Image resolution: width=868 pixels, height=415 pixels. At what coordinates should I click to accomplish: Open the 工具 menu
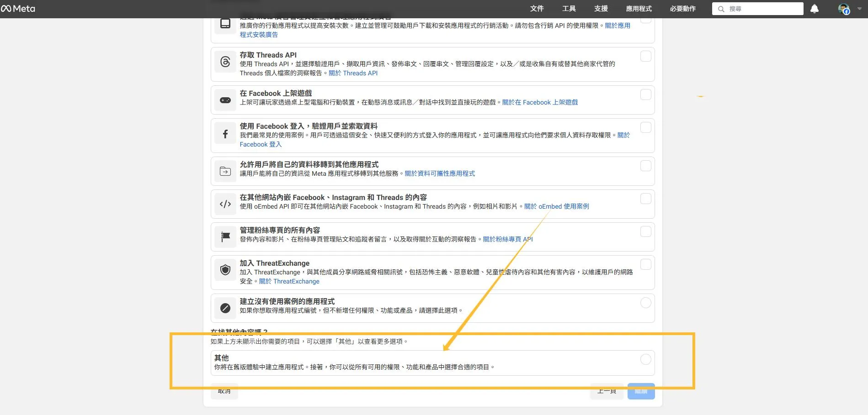pyautogui.click(x=569, y=9)
